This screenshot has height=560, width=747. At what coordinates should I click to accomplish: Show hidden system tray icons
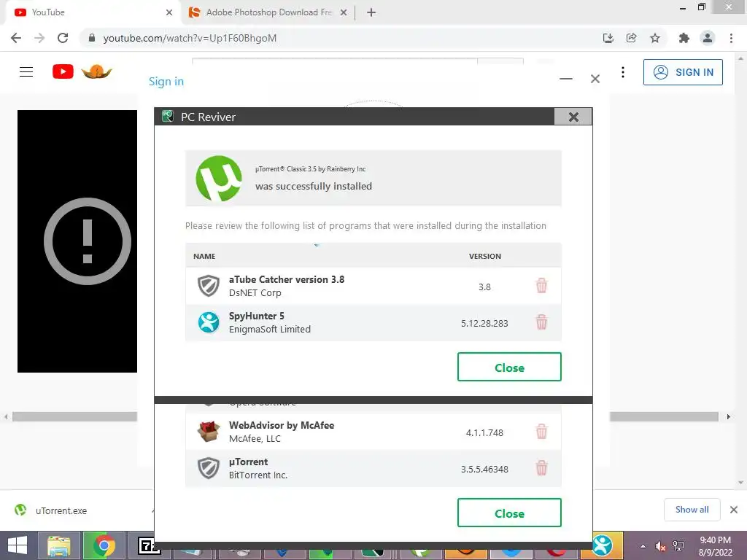pos(643,546)
